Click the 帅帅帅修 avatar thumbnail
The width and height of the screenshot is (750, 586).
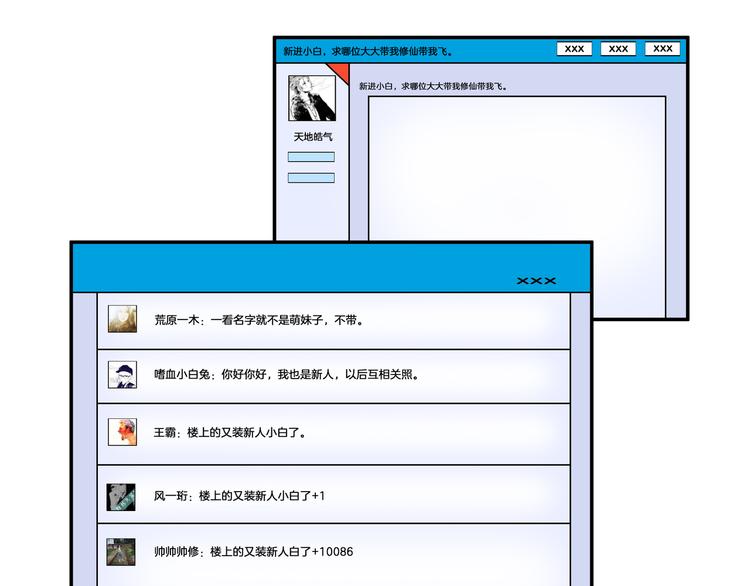(122, 552)
